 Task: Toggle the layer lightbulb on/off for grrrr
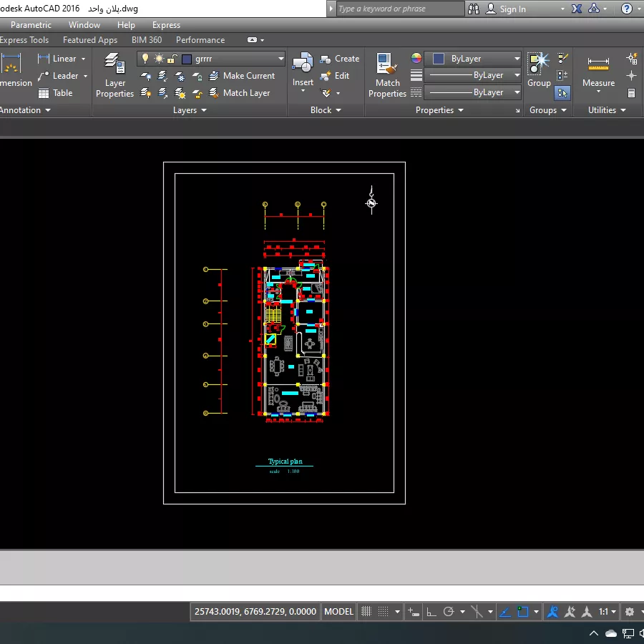[145, 59]
